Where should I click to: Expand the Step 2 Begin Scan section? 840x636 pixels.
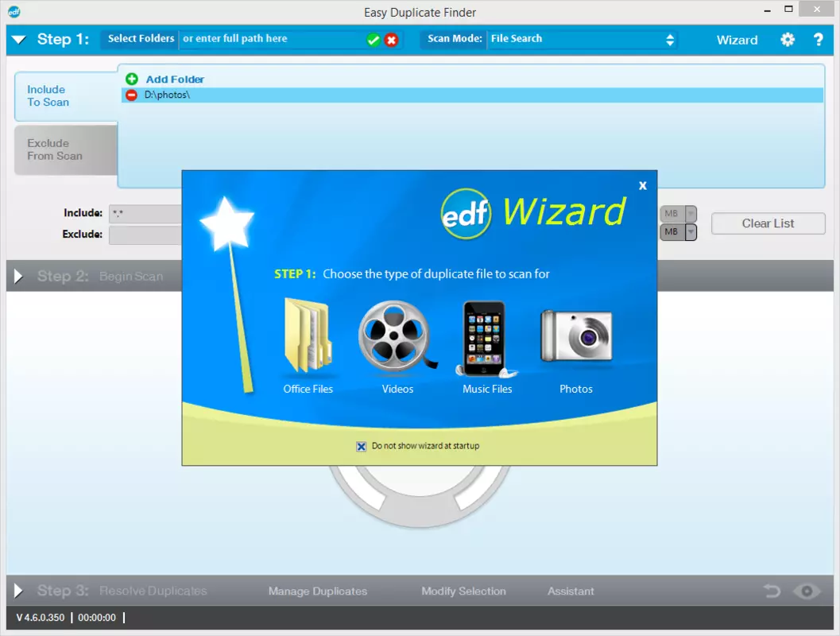tap(18, 277)
